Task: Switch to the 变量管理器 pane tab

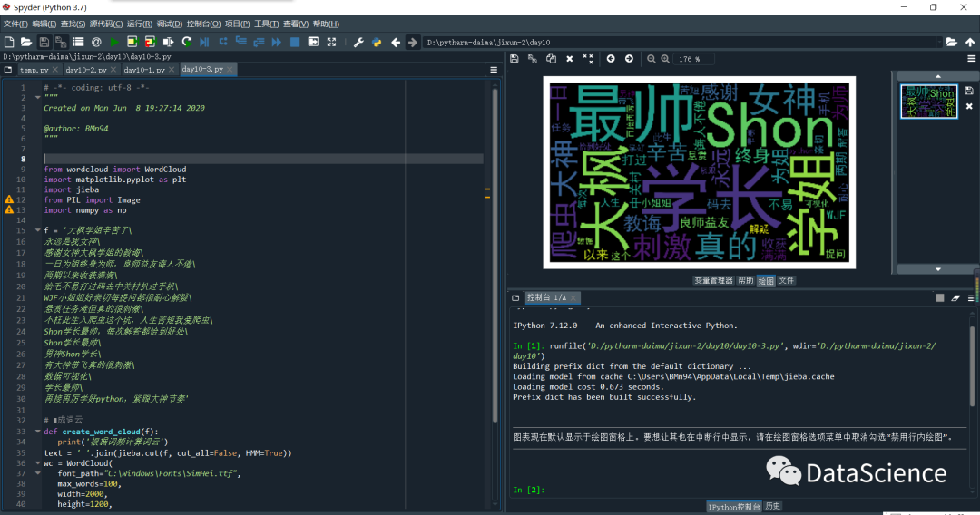Action: coord(712,281)
